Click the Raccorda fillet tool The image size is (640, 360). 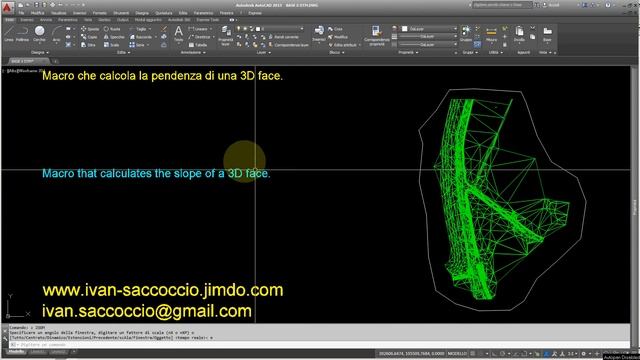point(142,37)
